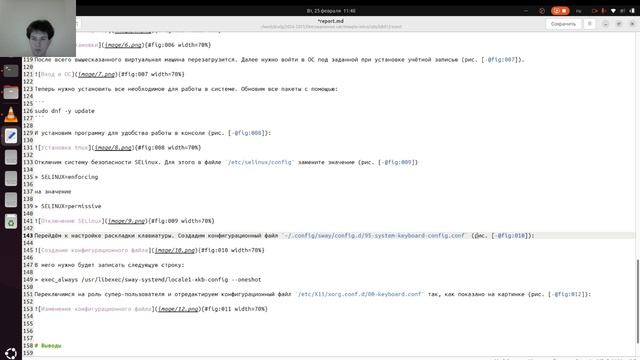Open the clock and calendar panel
The height and width of the screenshot is (360, 640).
coord(331,11)
